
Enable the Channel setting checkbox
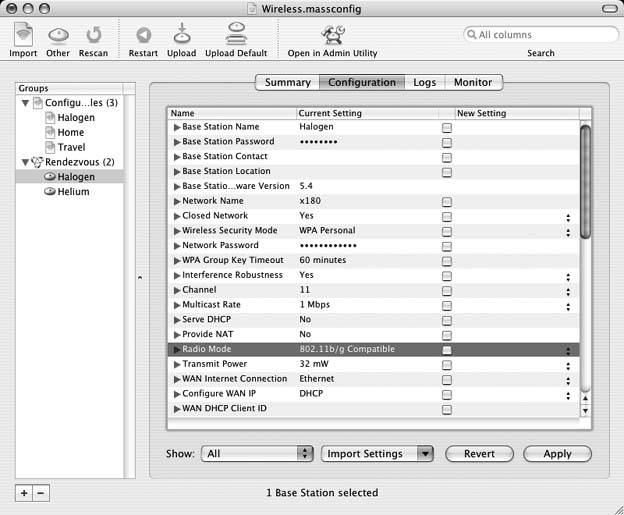point(447,291)
